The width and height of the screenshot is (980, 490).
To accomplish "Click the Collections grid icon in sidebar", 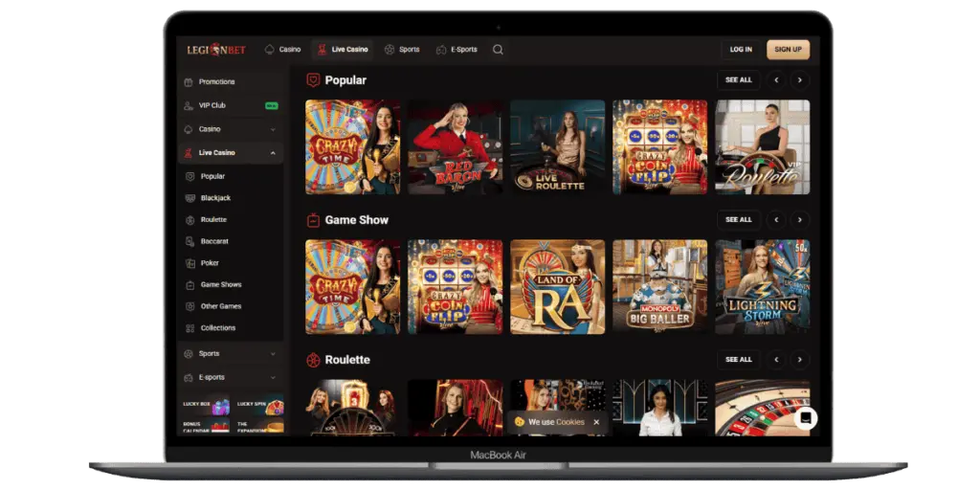I will coord(190,328).
